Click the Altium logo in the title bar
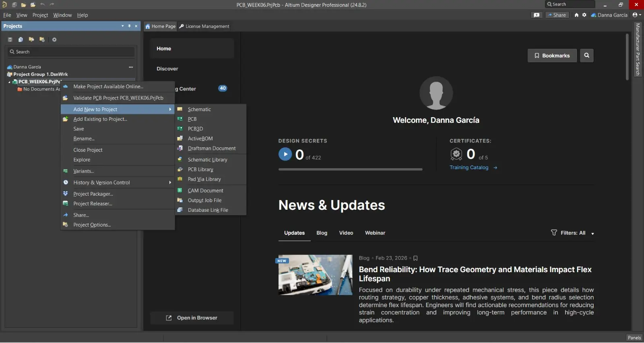This screenshot has width=644, height=343. tap(4, 4)
